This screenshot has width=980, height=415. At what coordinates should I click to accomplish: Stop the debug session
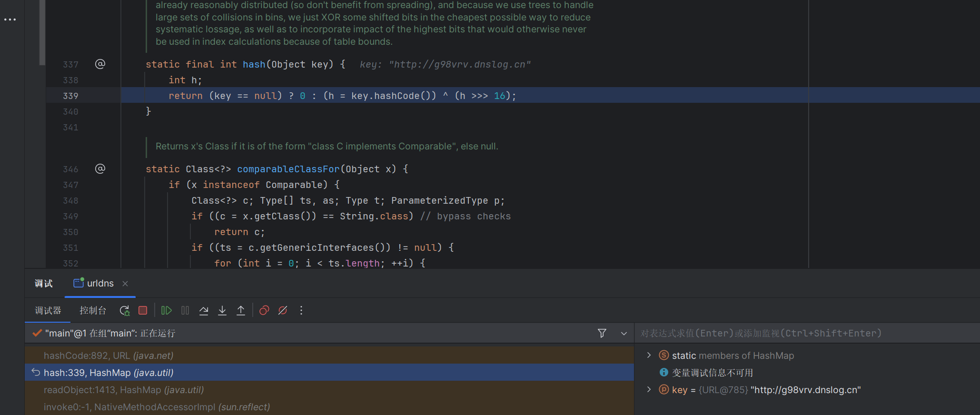click(x=143, y=311)
